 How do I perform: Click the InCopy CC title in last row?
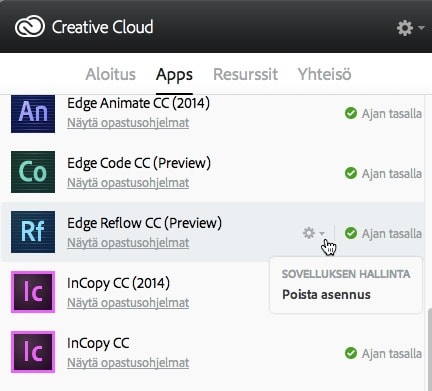98,343
